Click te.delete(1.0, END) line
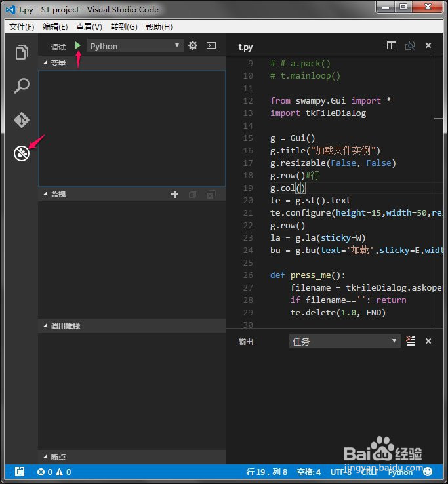This screenshot has width=448, height=484. (338, 313)
